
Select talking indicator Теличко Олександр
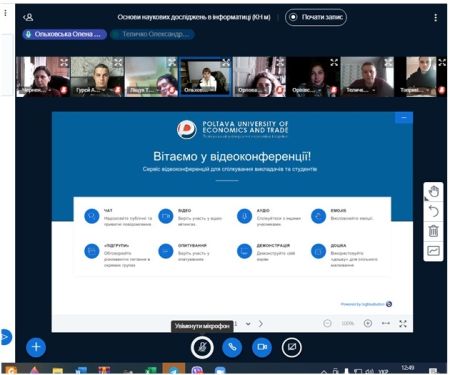152,34
